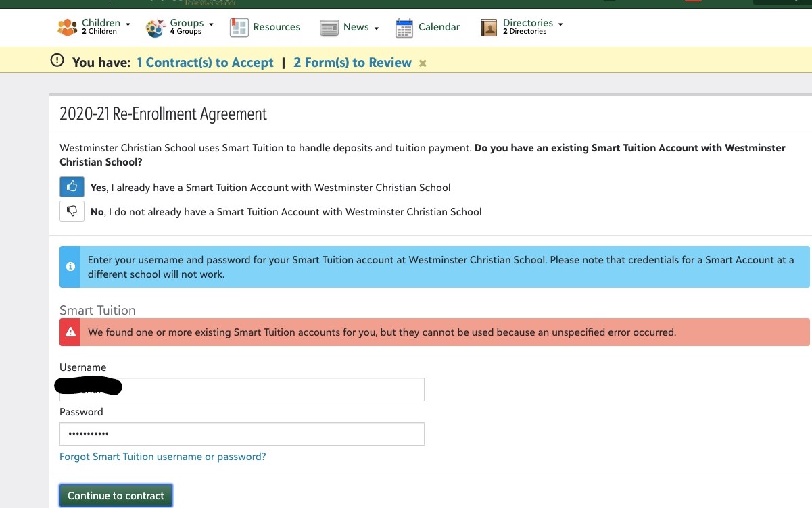This screenshot has width=812, height=508.
Task: Open the Groups menu label
Action: click(x=187, y=23)
